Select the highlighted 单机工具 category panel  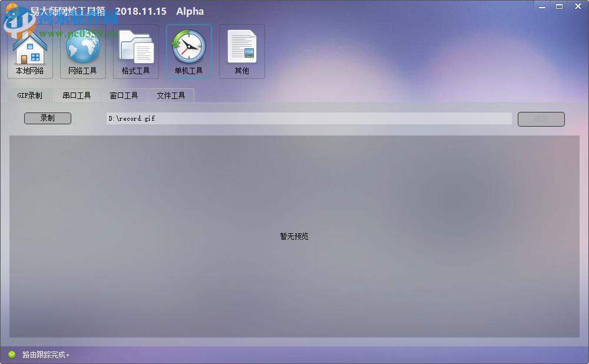(188, 51)
